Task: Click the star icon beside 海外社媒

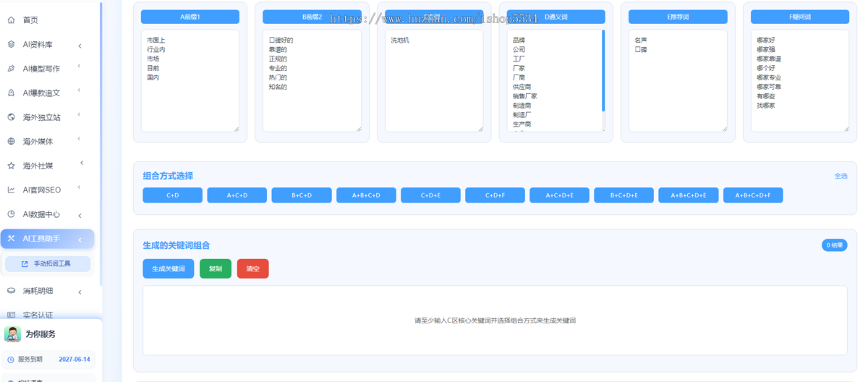Action: (11, 166)
